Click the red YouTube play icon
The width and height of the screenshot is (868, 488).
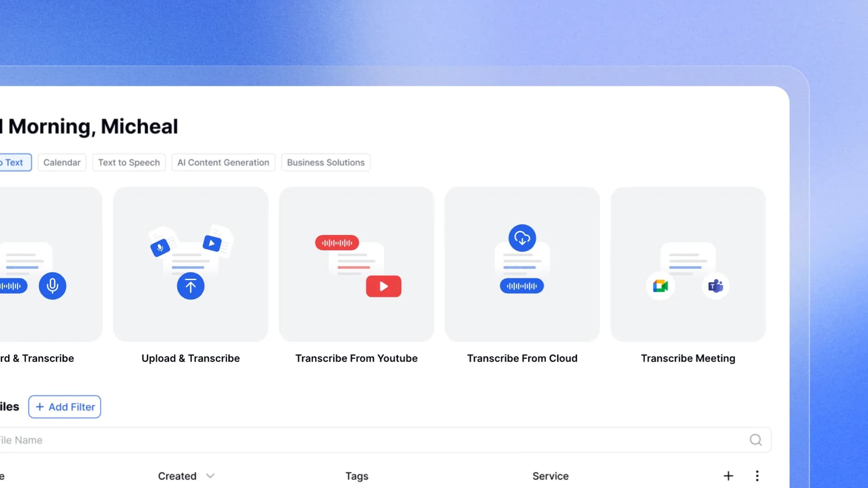383,286
